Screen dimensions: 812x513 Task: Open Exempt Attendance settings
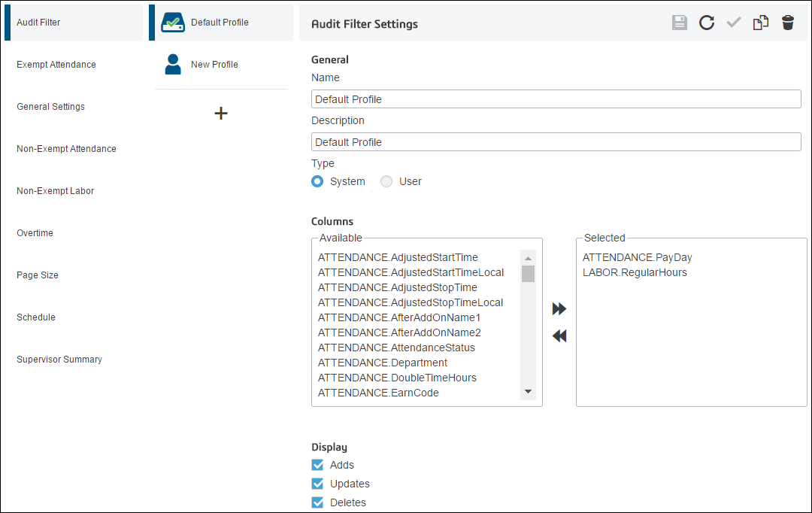pos(56,64)
